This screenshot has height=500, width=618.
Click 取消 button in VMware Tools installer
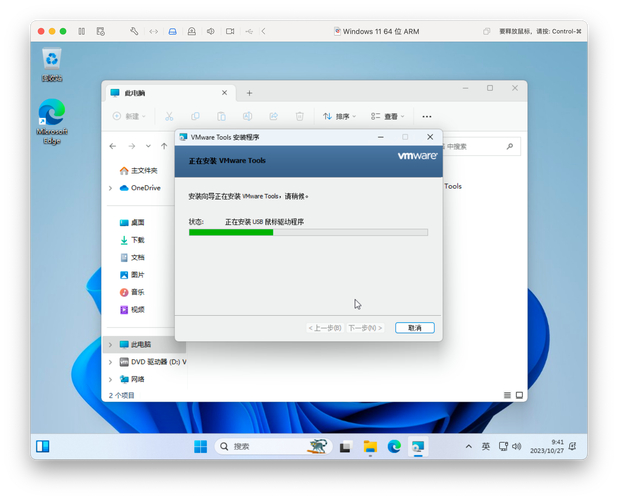click(x=415, y=328)
